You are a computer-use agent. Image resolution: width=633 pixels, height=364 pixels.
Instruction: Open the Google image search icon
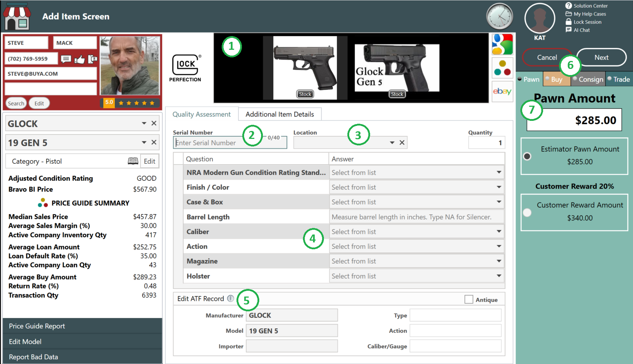pyautogui.click(x=502, y=44)
